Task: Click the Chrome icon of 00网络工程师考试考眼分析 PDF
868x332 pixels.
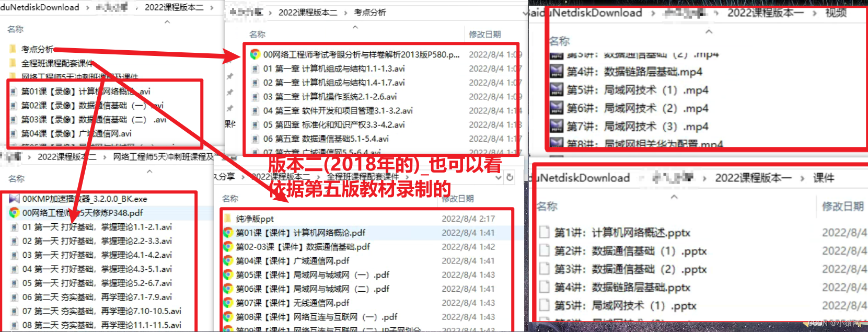Action: pos(255,54)
